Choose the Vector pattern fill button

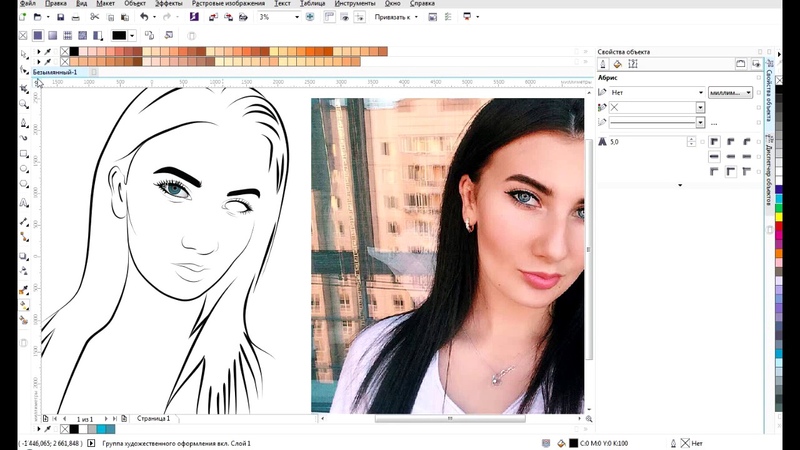click(x=67, y=36)
